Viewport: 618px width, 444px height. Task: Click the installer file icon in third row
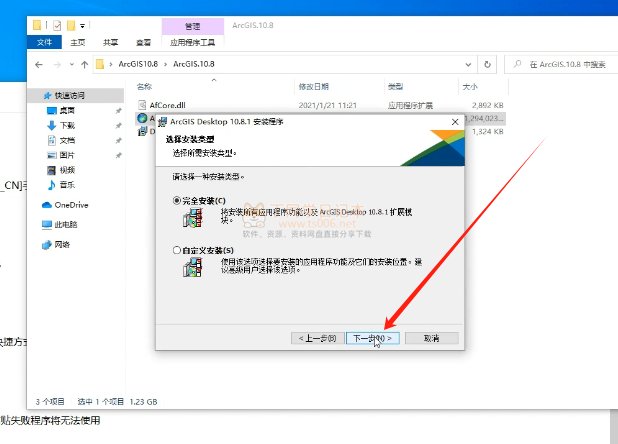point(142,132)
